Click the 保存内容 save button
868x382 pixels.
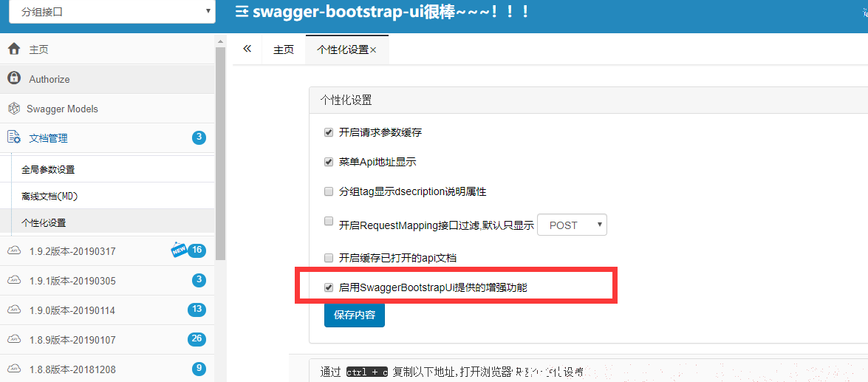coord(355,315)
